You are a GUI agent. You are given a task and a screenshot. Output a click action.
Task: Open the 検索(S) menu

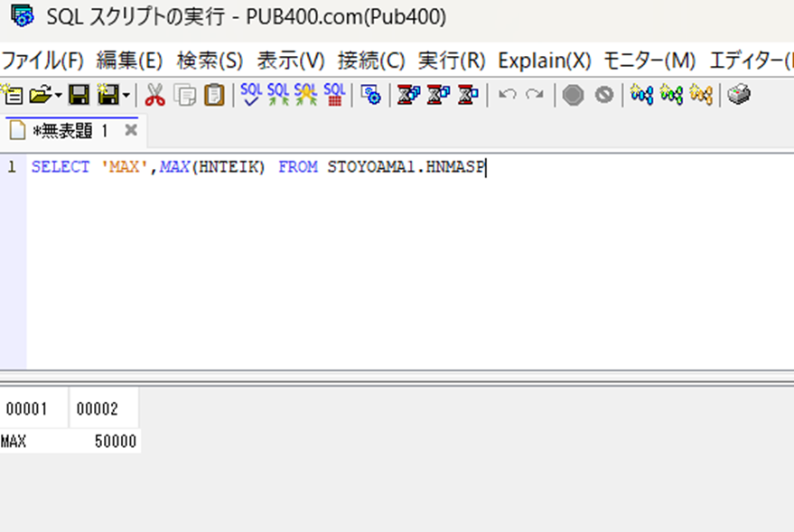[x=210, y=61]
